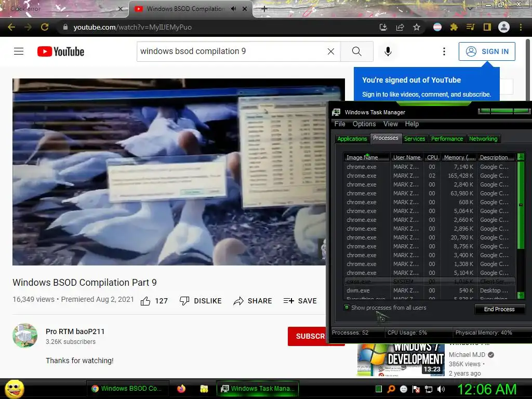Screen dimensions: 532x399
Task: Click the YouTube search magnifier button
Action: click(x=356, y=51)
